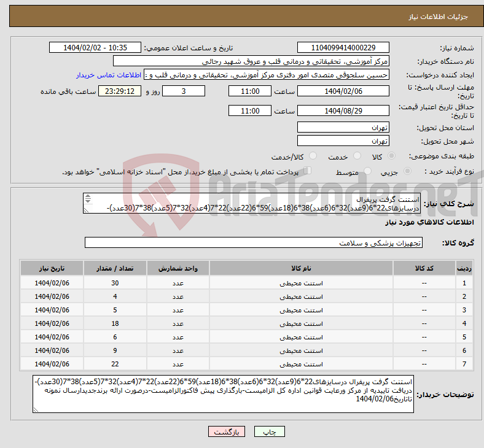Select the کالا radio button
Screen dimensions: 484x448
click(x=391, y=156)
